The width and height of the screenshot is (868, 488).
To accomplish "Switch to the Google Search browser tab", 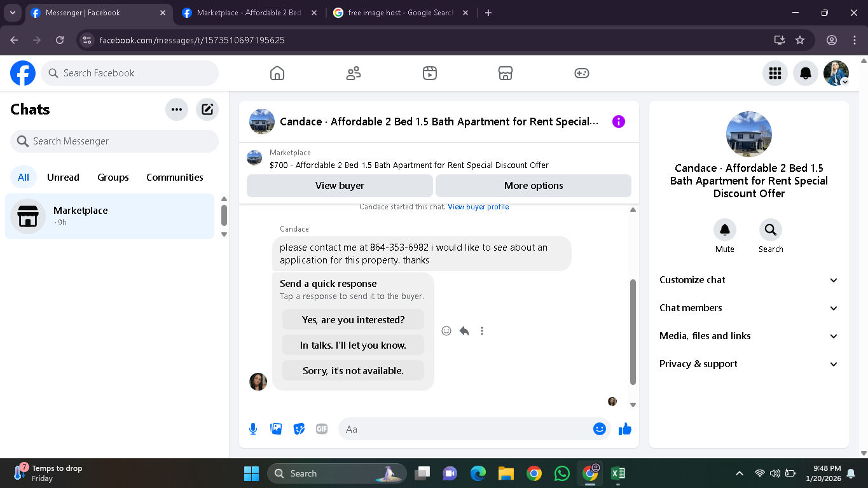I will (401, 13).
